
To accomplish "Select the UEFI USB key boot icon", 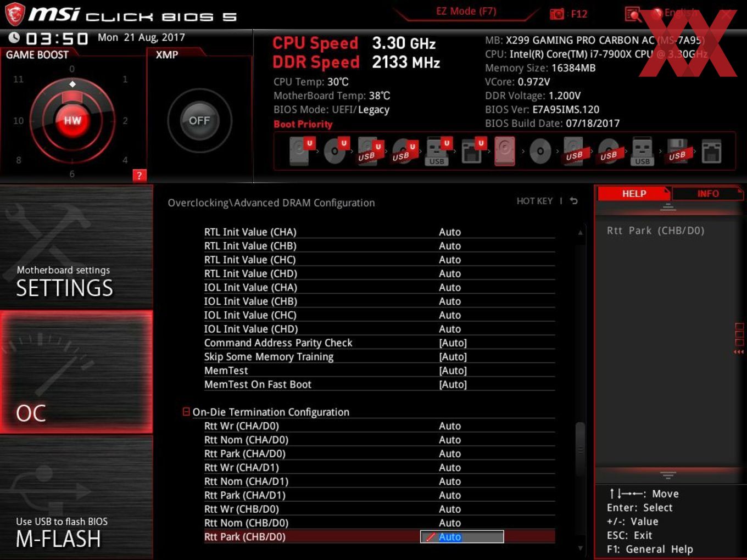I will point(438,151).
